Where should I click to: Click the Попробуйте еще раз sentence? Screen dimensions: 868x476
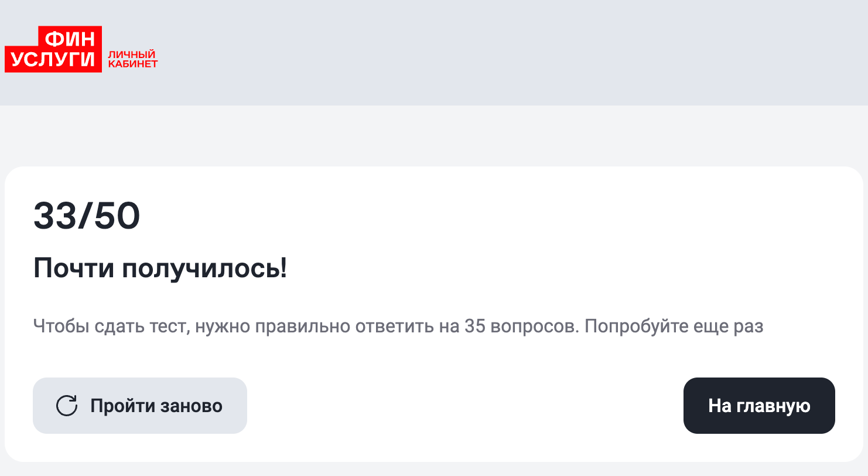[x=674, y=326]
